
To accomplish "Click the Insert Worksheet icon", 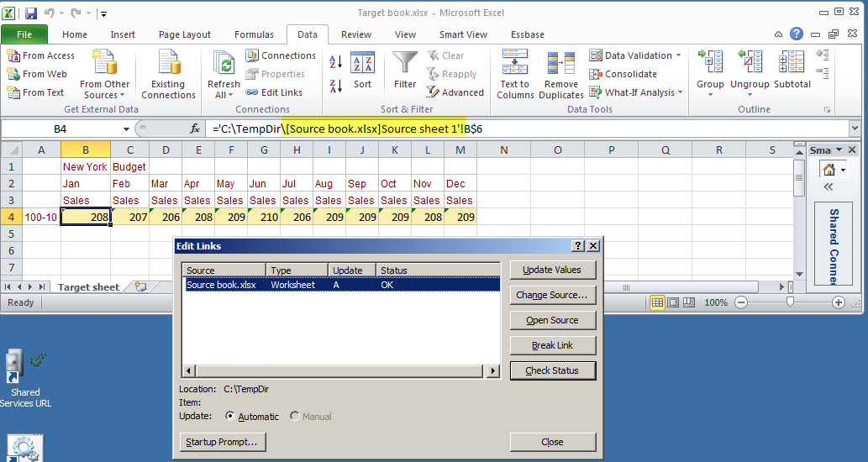I will (x=140, y=286).
